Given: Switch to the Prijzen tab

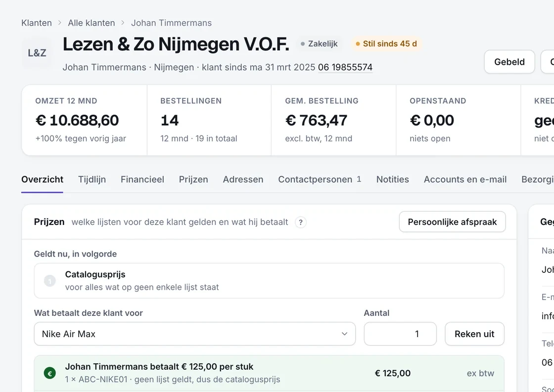Looking at the screenshot, I should 193,179.
